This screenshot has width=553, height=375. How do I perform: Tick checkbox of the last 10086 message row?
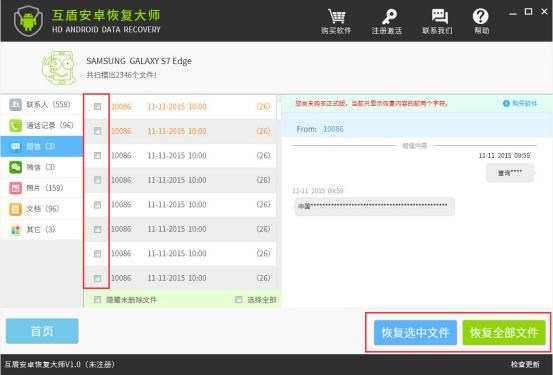click(x=98, y=278)
